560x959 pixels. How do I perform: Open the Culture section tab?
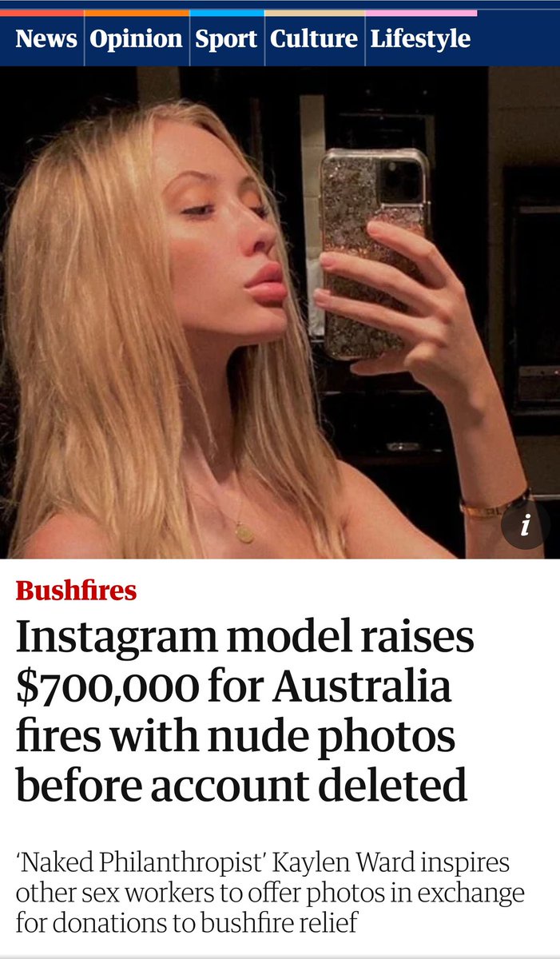pos(315,38)
